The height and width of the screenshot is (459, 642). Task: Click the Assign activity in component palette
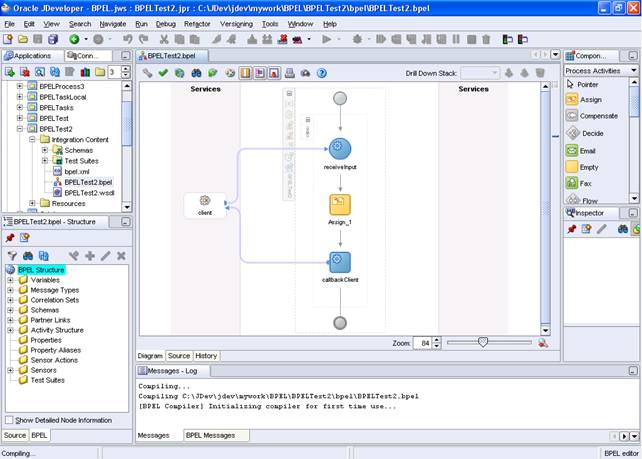589,100
